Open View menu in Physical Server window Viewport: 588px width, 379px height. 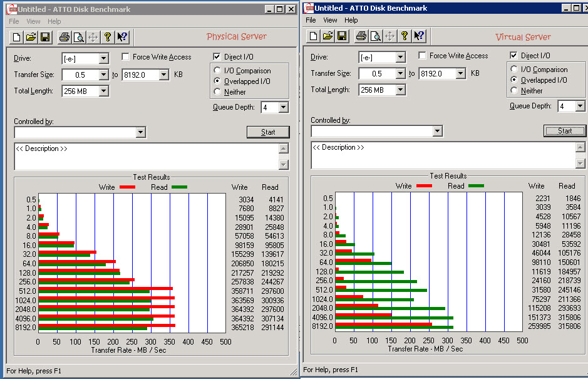pyautogui.click(x=33, y=21)
